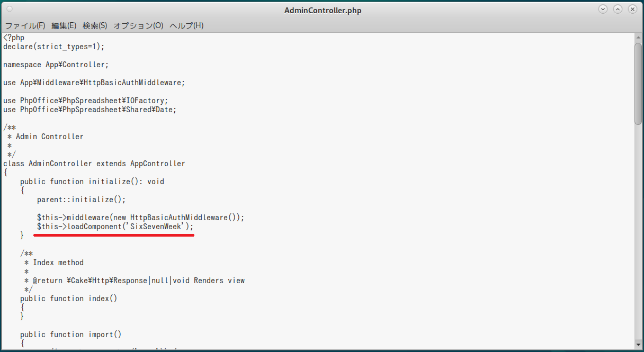This screenshot has height=352, width=644.
Task: Open the ファイル(F) menu
Action: (25, 25)
